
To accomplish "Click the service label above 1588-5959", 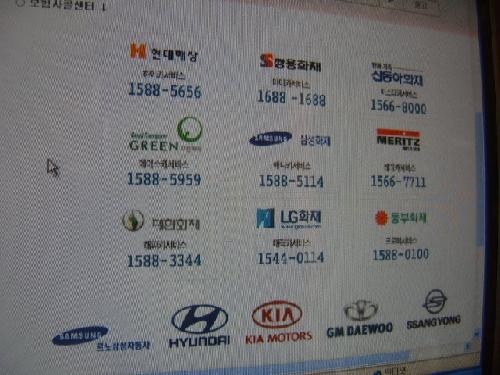I will pos(163,164).
